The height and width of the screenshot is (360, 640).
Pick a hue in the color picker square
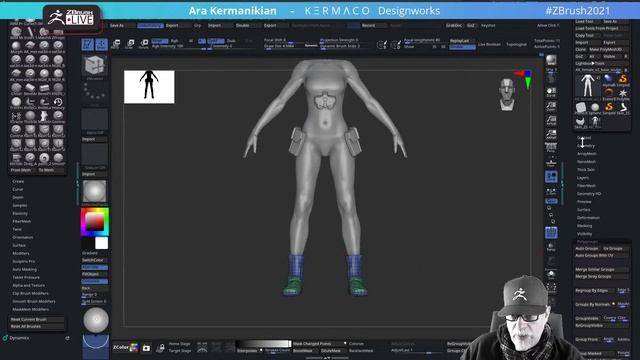pyautogui.click(x=95, y=222)
